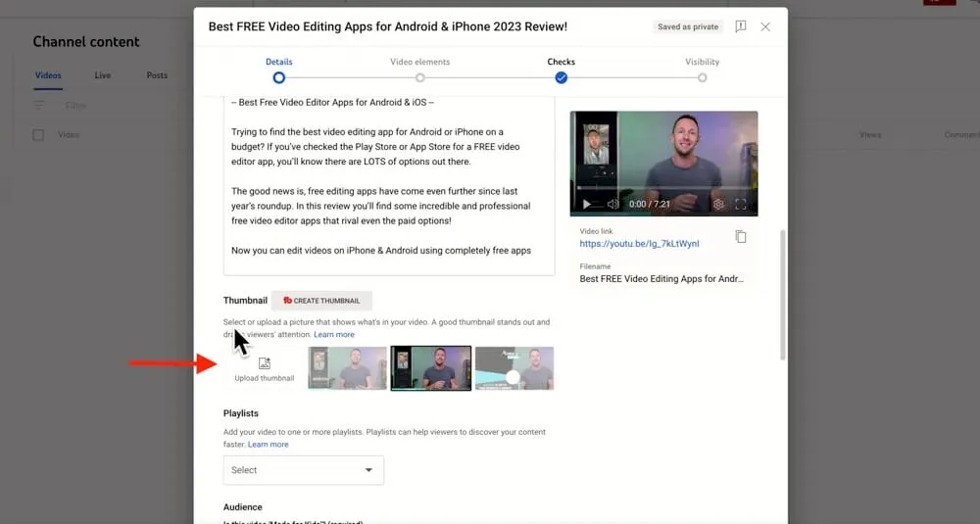
Task: Tick the select-all Video checkbox
Action: coord(39,135)
